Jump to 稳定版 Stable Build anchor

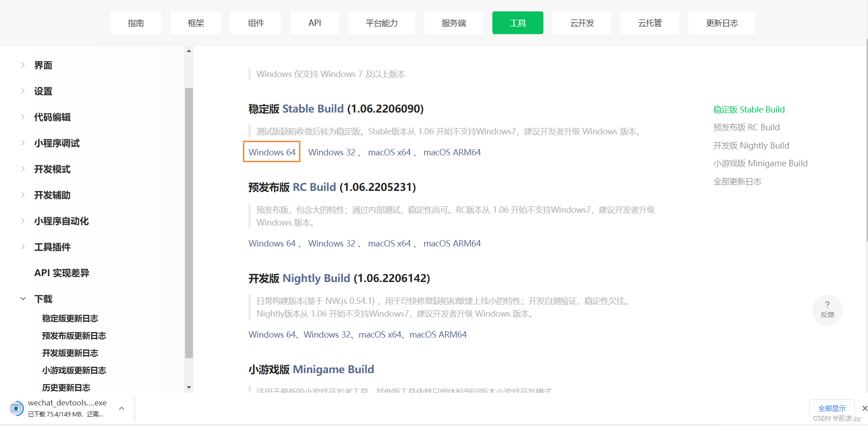click(749, 109)
